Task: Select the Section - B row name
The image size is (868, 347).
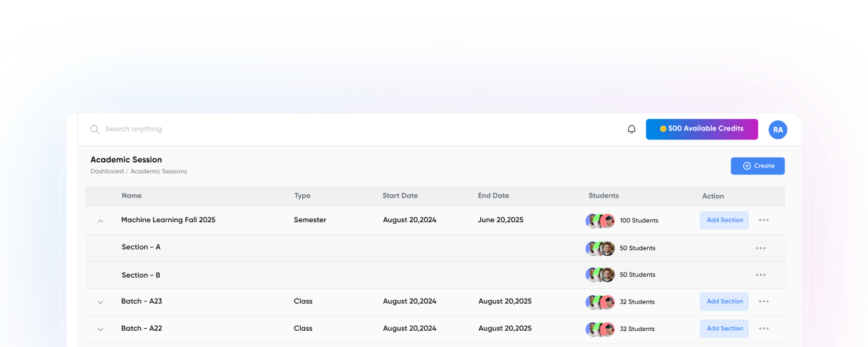Action: [x=141, y=275]
